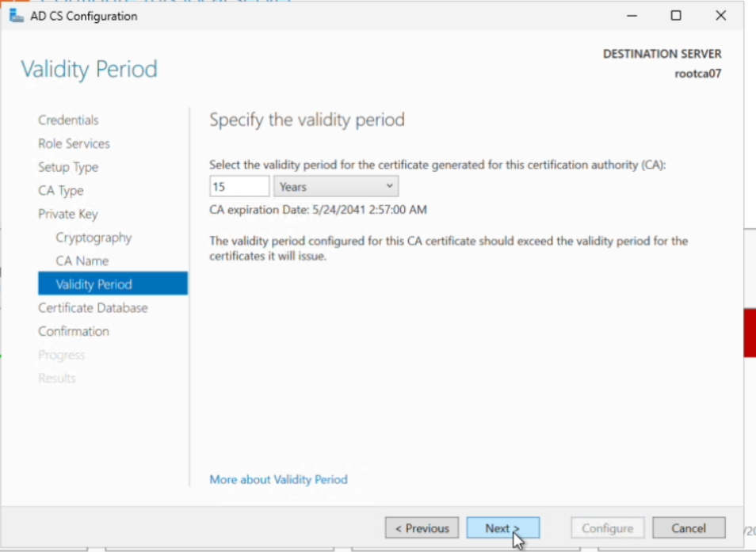Viewport: 756px width, 552px height.
Task: Open the Private Key step
Action: click(68, 214)
